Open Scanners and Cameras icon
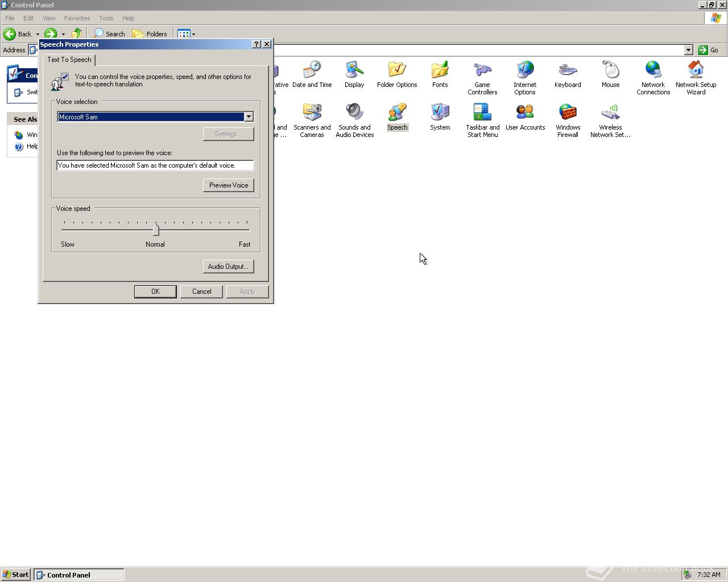This screenshot has height=582, width=728. coord(312,120)
